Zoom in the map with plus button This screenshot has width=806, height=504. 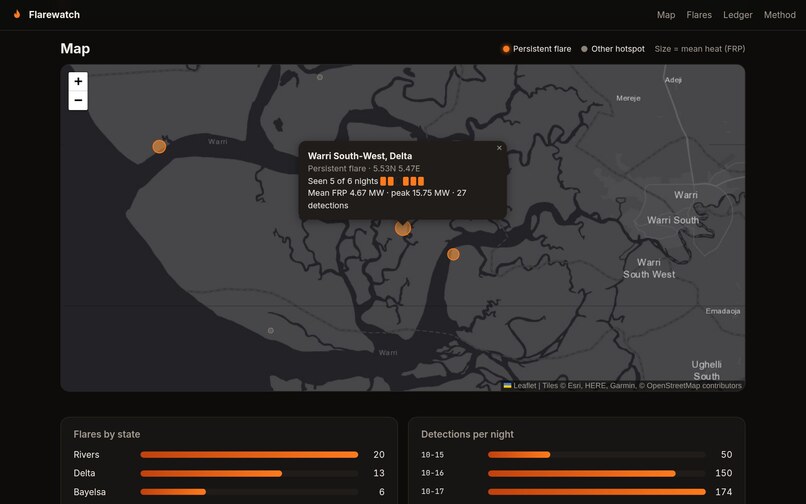(78, 81)
